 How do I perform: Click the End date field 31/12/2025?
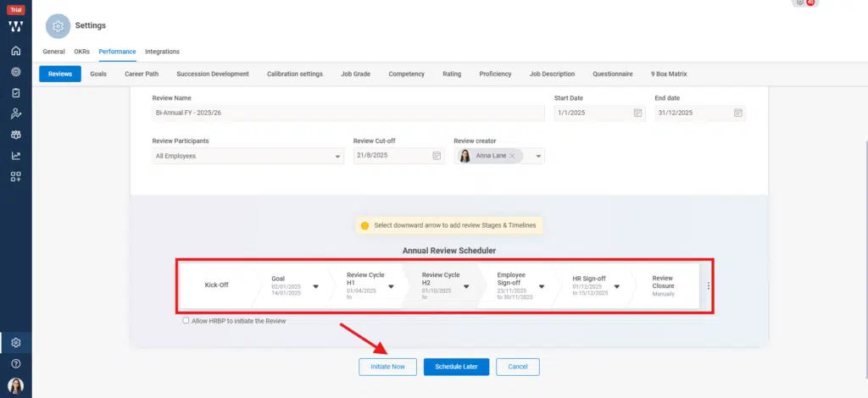(x=700, y=113)
